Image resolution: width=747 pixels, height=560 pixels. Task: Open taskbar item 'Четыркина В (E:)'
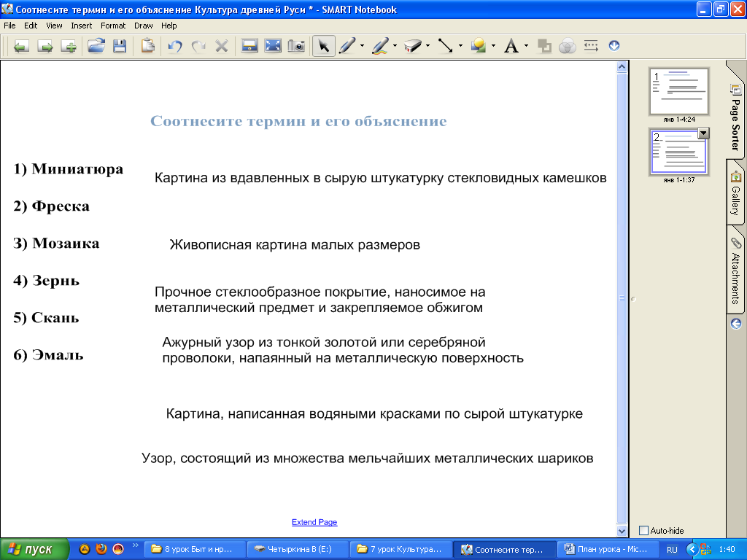click(296, 550)
